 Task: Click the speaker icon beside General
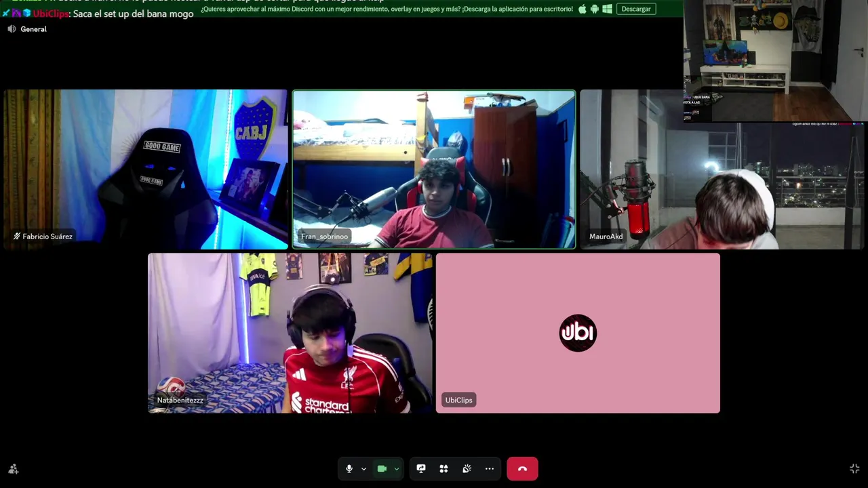[x=12, y=29]
